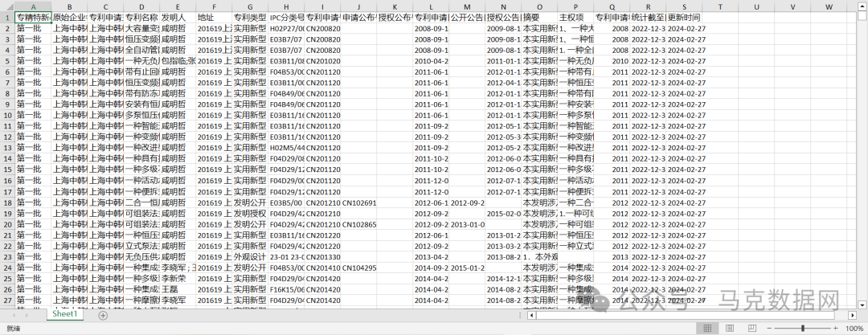Image resolution: width=868 pixels, height=335 pixels.
Task: Select header cell 专利名称 in D1
Action: click(x=141, y=17)
